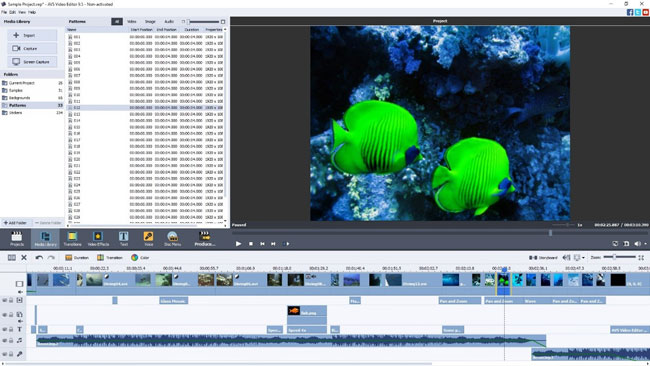Click the next scene playback button
The height and width of the screenshot is (366, 650).
click(x=286, y=244)
